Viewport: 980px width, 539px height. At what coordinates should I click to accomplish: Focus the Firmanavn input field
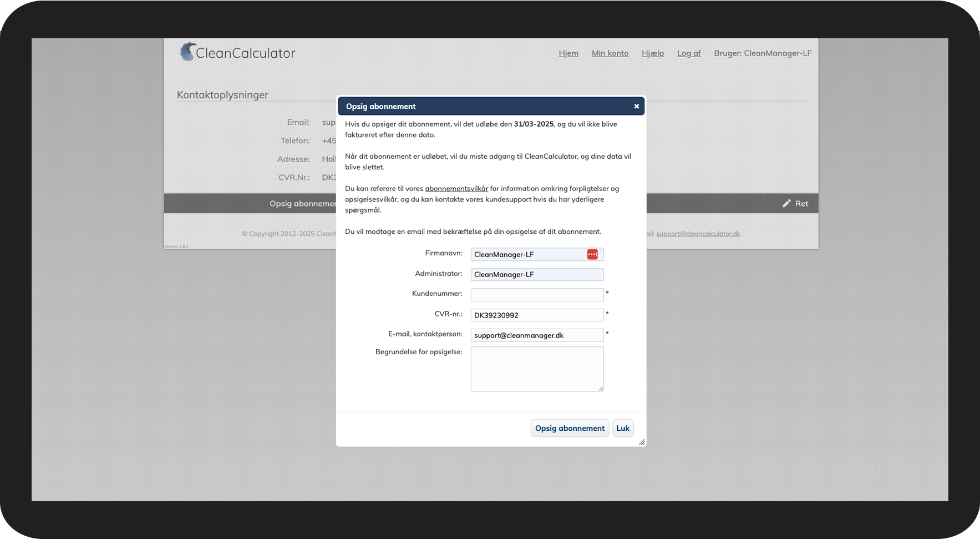tap(527, 254)
